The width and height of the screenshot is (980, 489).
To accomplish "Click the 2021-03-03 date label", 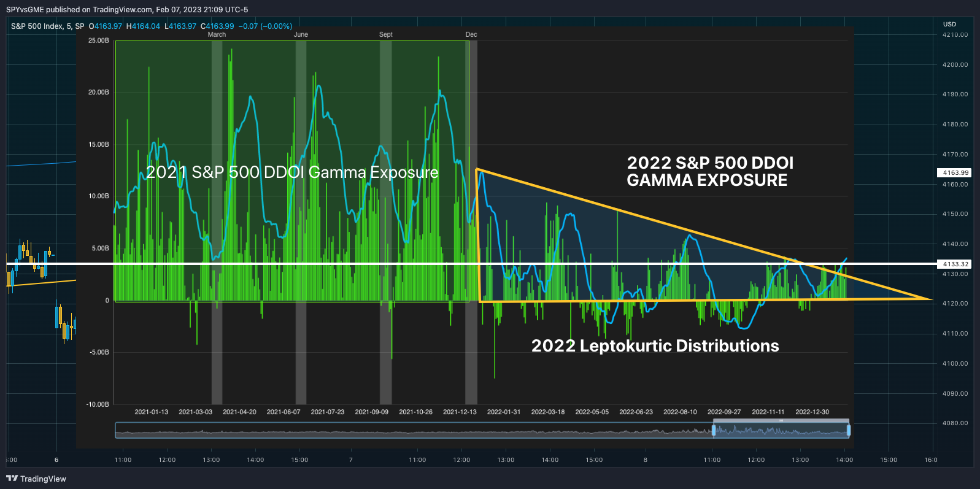I will click(195, 412).
